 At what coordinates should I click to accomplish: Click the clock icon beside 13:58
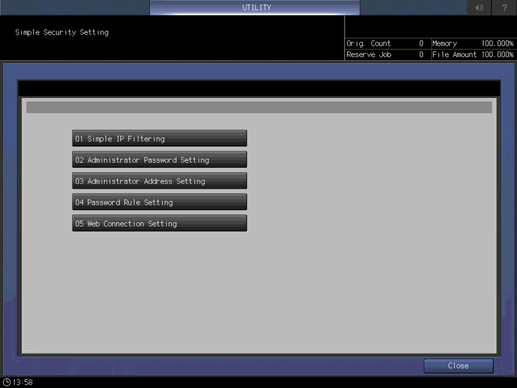7,382
